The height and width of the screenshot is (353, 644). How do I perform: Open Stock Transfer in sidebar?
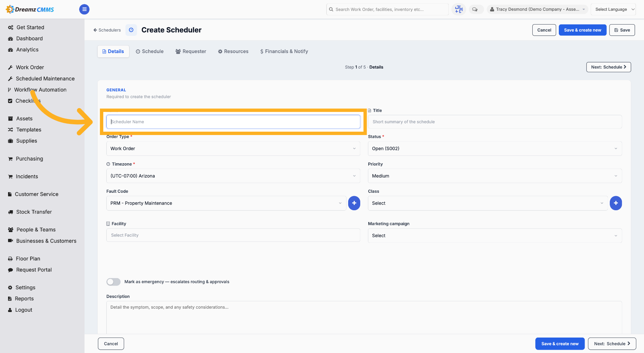pos(30,212)
